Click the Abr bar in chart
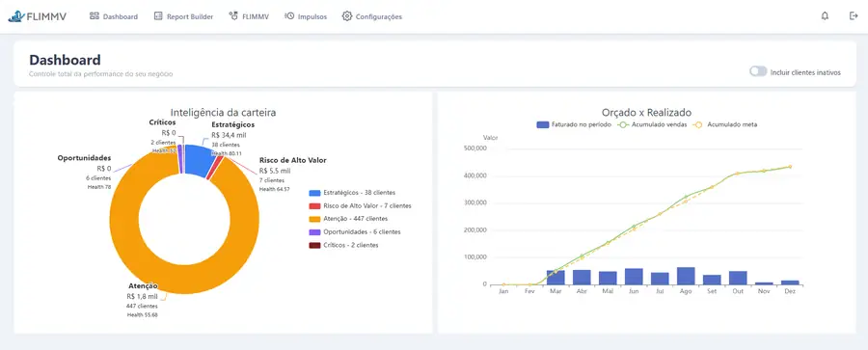Screen dimensions: 868x350 click(x=582, y=278)
